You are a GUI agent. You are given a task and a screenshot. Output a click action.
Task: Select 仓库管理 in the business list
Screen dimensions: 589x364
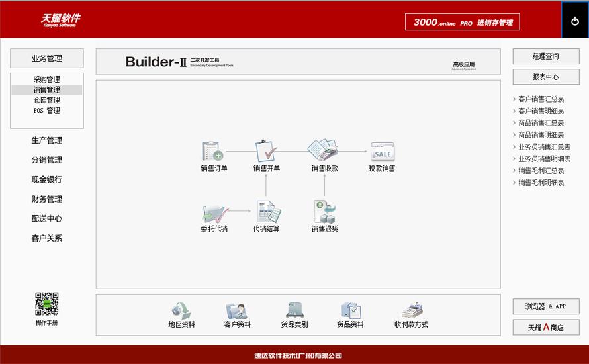click(47, 100)
